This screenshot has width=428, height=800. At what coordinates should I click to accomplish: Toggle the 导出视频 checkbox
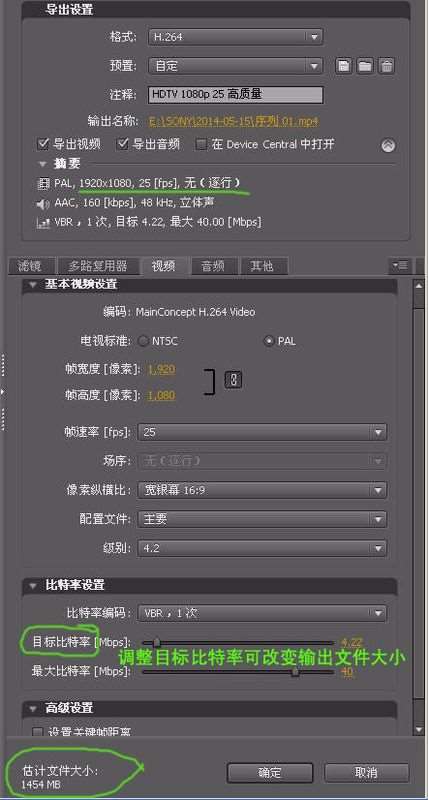[x=43, y=144]
